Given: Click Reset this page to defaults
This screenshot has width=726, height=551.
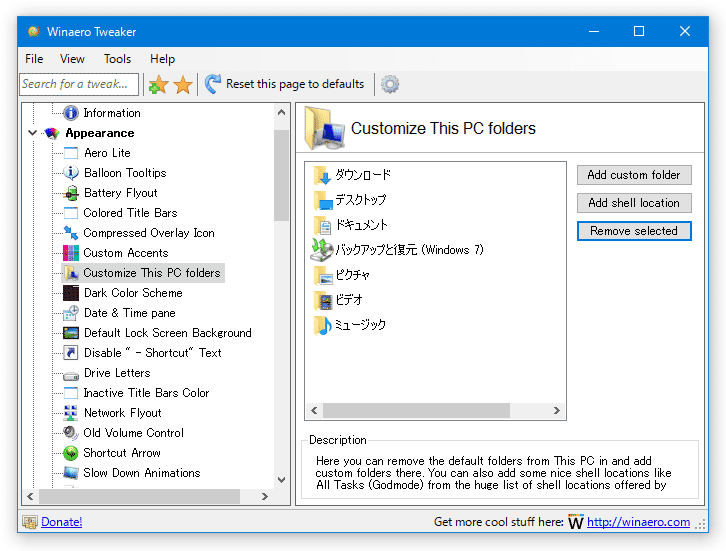Looking at the screenshot, I should click(x=284, y=84).
